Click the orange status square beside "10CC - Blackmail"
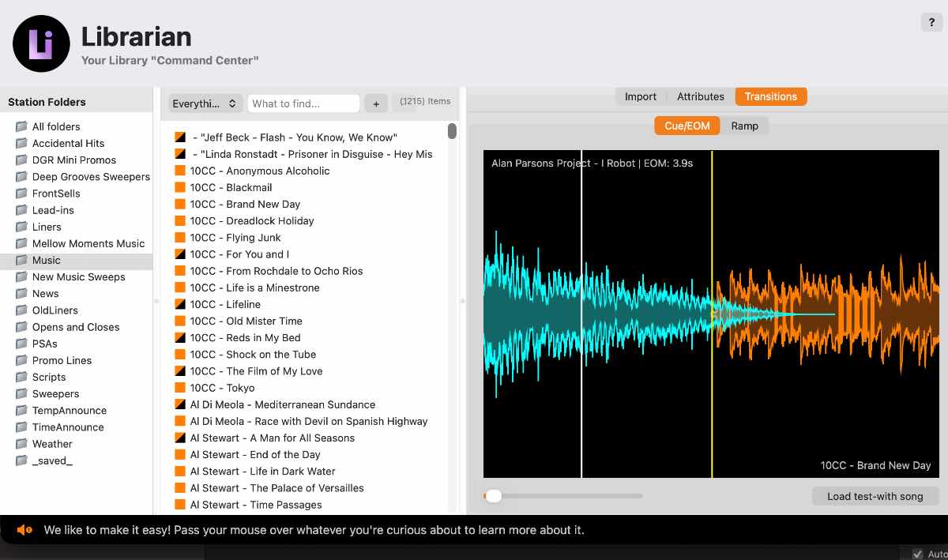 (x=179, y=187)
